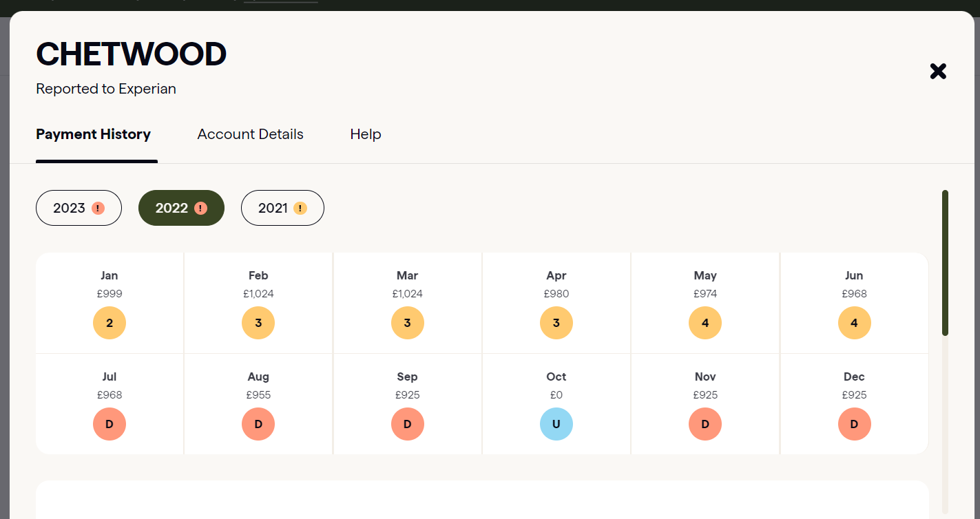Image resolution: width=980 pixels, height=519 pixels.
Task: Click the Dec £925 balance
Action: (855, 395)
